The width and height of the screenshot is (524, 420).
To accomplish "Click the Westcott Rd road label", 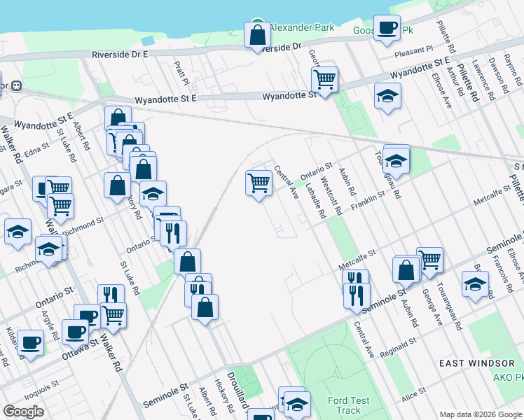I will (x=331, y=196).
